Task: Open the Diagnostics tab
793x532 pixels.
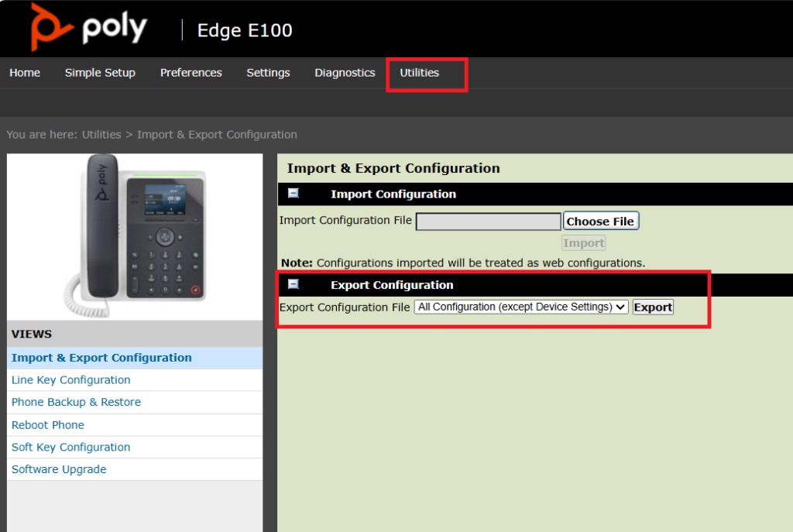Action: pyautogui.click(x=345, y=73)
